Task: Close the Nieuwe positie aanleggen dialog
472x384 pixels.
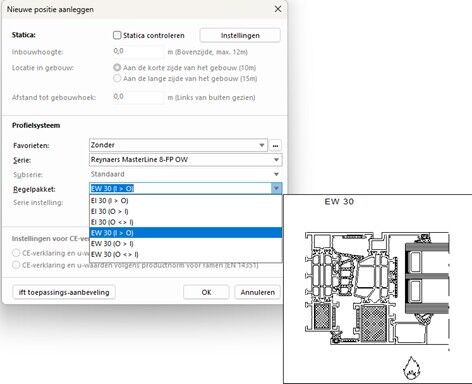Action: 278,9
